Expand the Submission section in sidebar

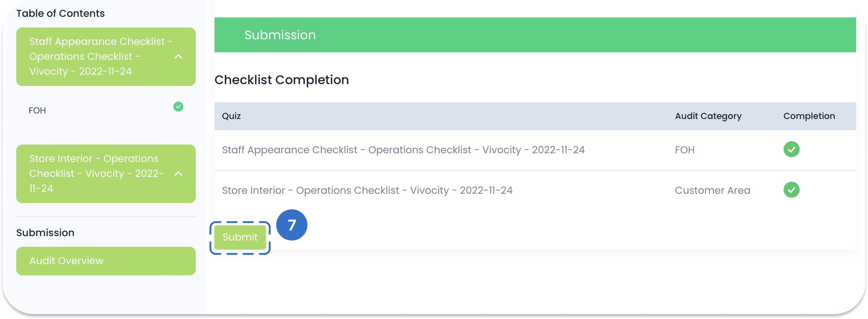click(x=45, y=232)
